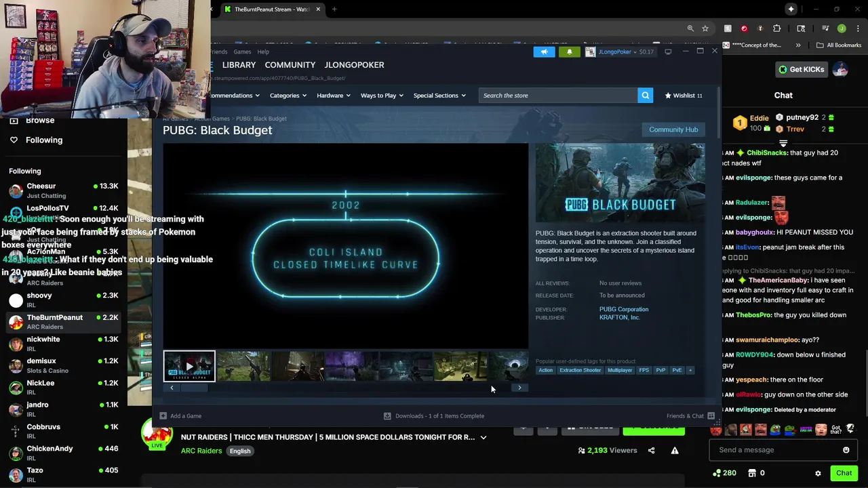Expand Special Sections dropdown
This screenshot has height=488, width=868.
439,96
